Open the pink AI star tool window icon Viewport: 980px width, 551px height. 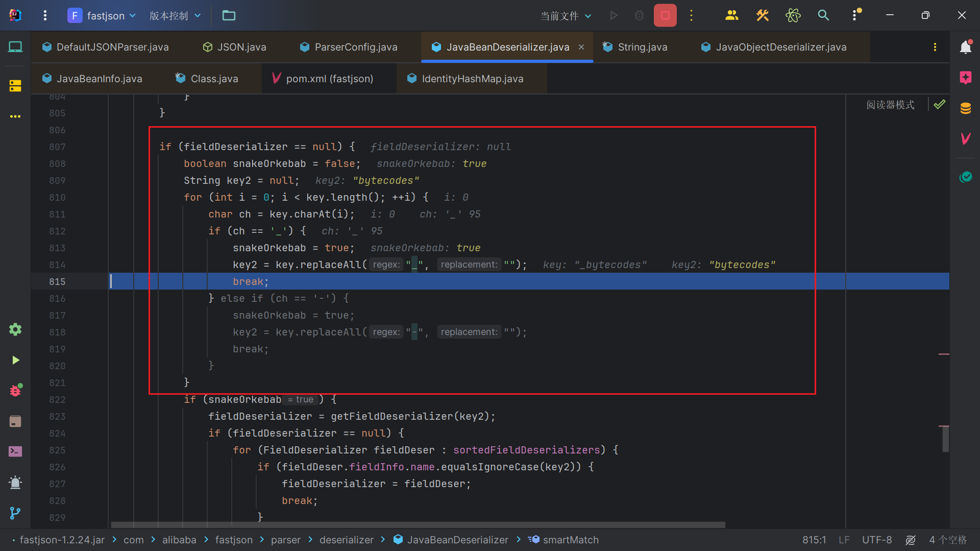tap(965, 78)
